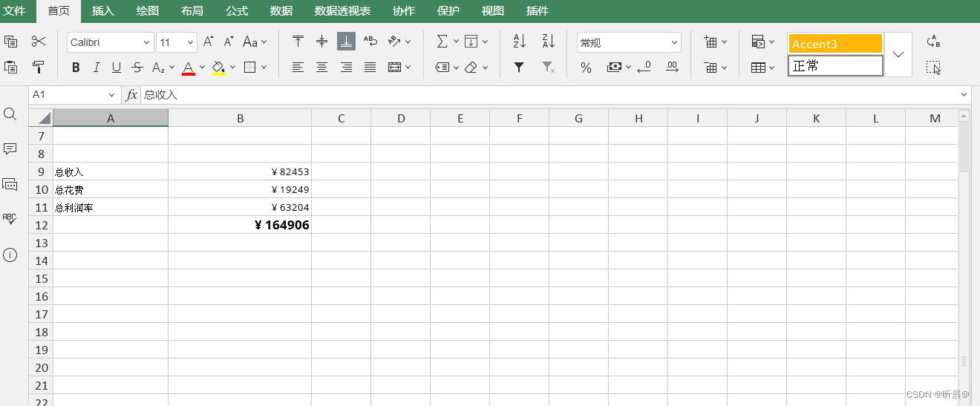Click the Insert cells icon

tap(710, 42)
